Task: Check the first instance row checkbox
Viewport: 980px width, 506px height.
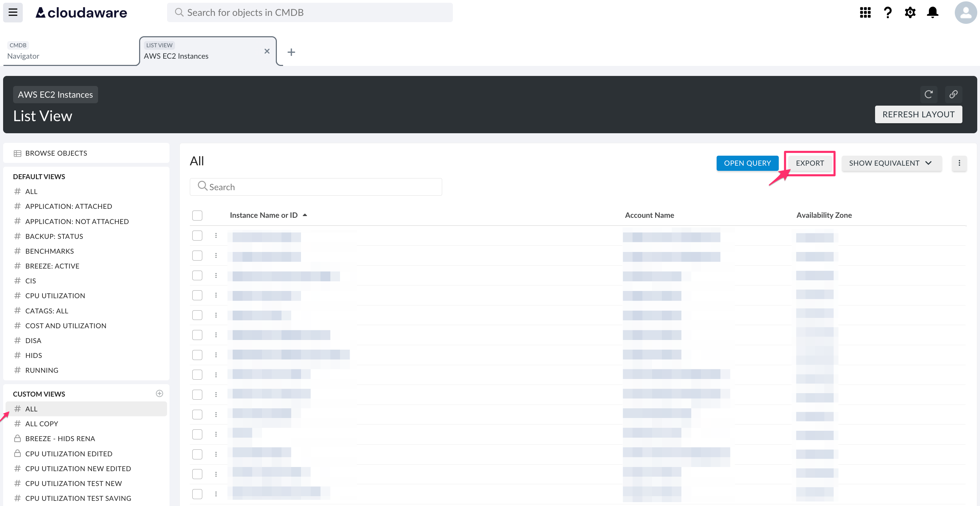Action: pos(197,235)
